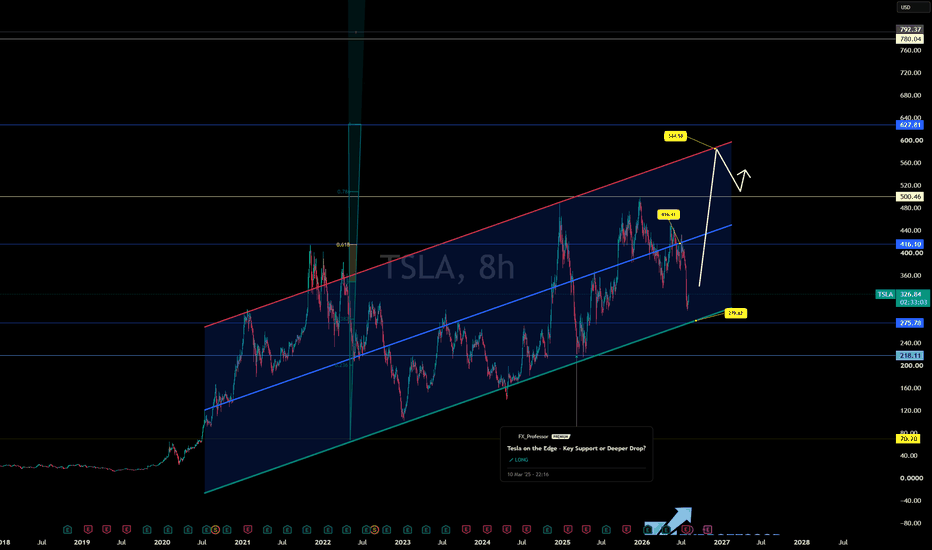Select the 500.46 horizontal line label
Image resolution: width=932 pixels, height=550 pixels.
909,196
